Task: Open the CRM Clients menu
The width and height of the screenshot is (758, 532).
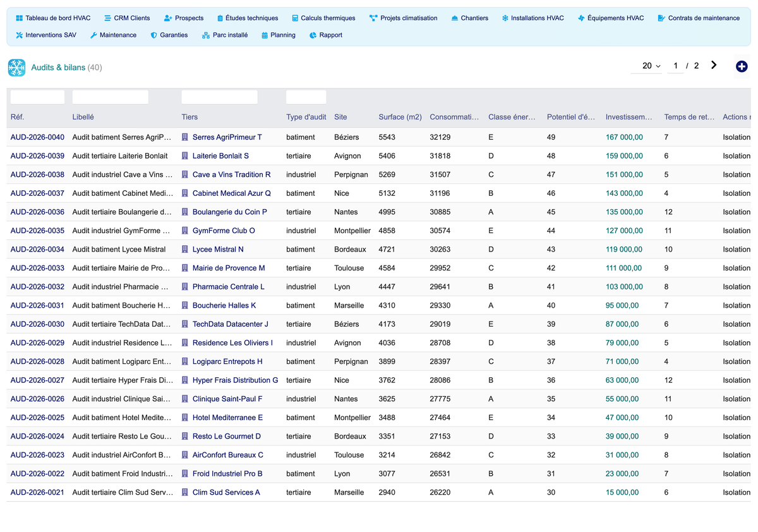Action: point(127,18)
